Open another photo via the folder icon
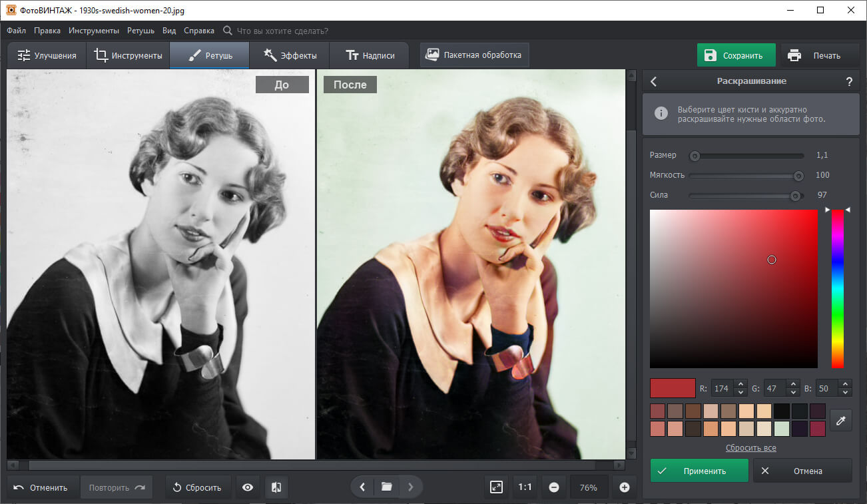 coord(386,487)
